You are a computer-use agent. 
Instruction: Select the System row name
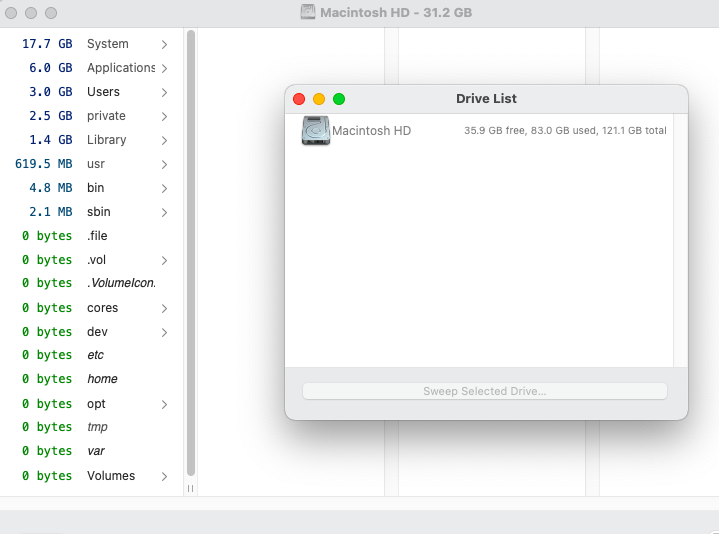108,44
